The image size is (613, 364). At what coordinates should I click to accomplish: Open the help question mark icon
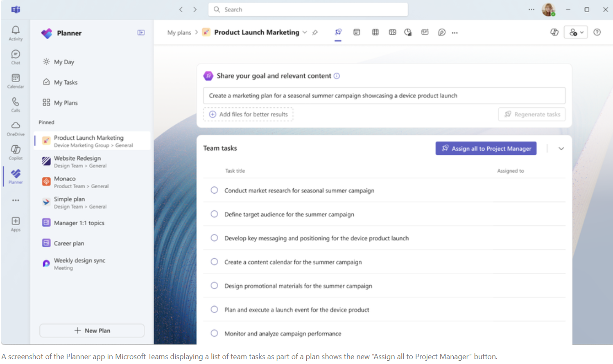point(597,32)
